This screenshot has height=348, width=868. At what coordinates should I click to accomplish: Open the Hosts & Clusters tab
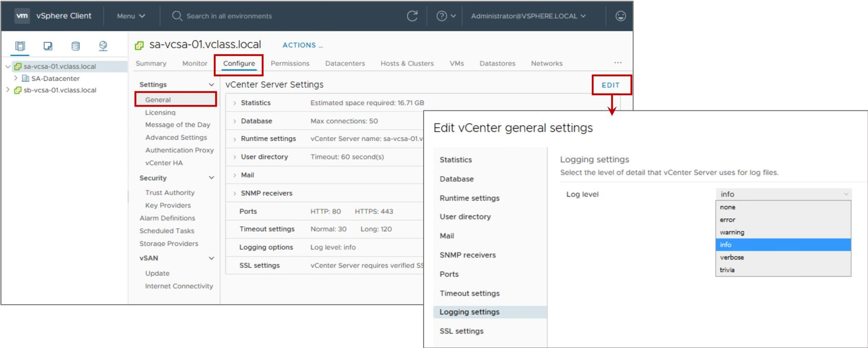click(407, 63)
